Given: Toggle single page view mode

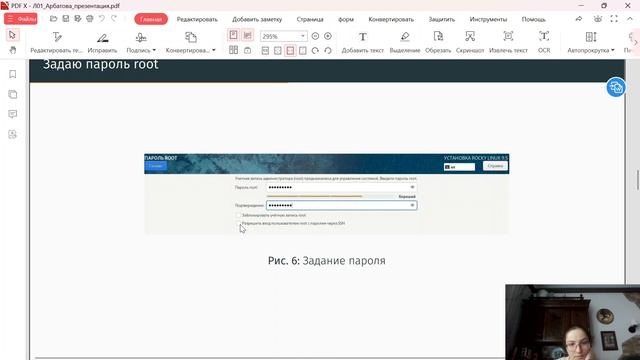Looking at the screenshot, I should pyautogui.click(x=233, y=35).
